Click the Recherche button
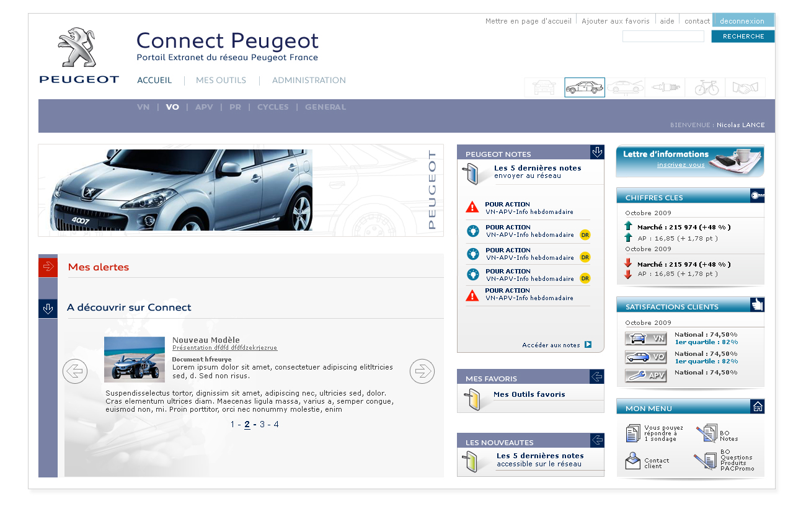 coord(743,37)
